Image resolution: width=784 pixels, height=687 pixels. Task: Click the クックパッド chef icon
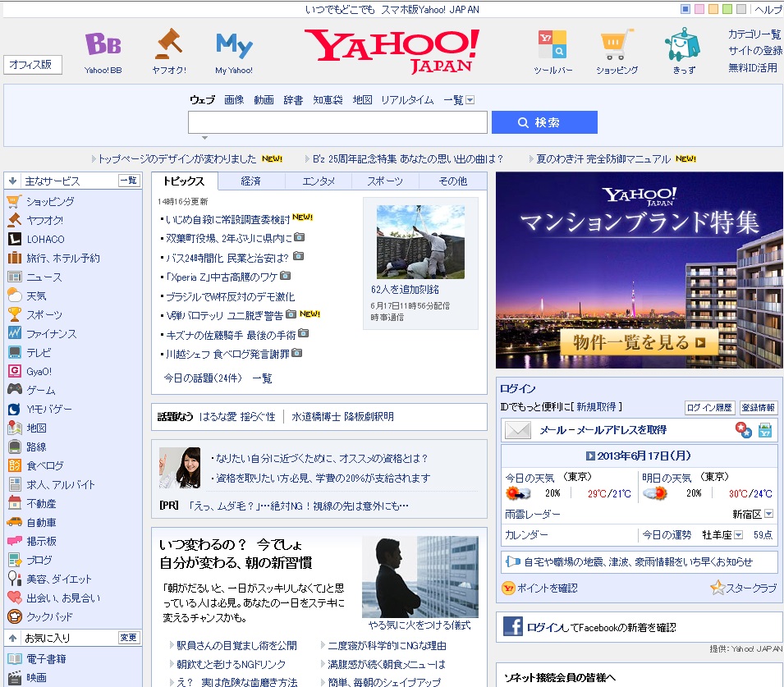tap(15, 616)
